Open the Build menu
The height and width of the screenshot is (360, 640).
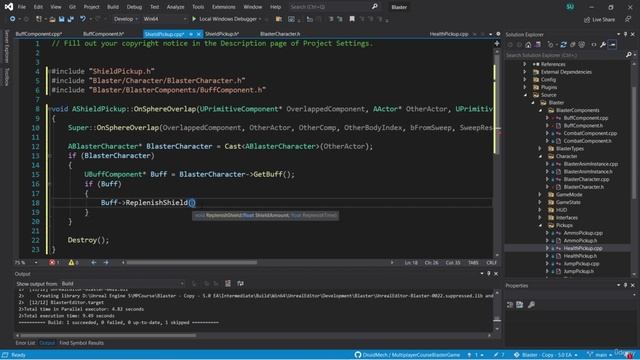(113, 7)
